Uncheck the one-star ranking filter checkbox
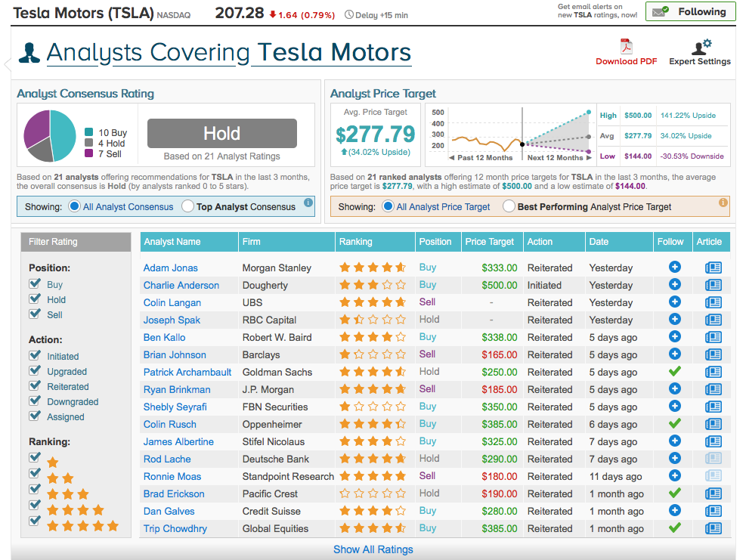Screen dimensions: 746x560 click(x=35, y=457)
